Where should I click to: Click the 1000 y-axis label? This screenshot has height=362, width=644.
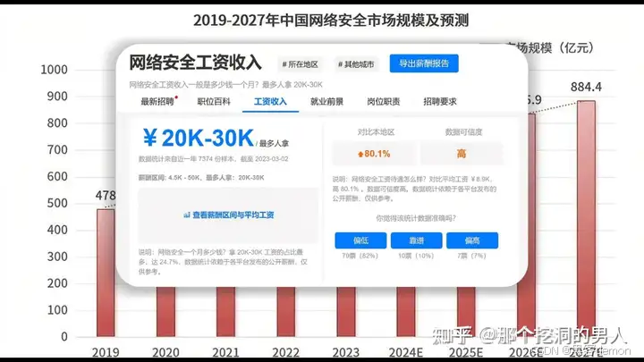click(x=54, y=70)
